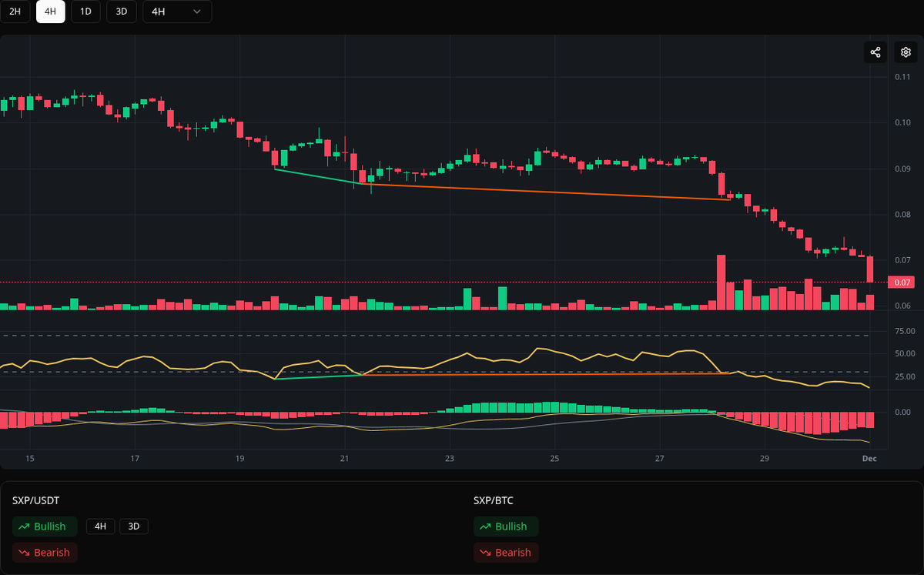Open the 4H interval dropdown

176,12
